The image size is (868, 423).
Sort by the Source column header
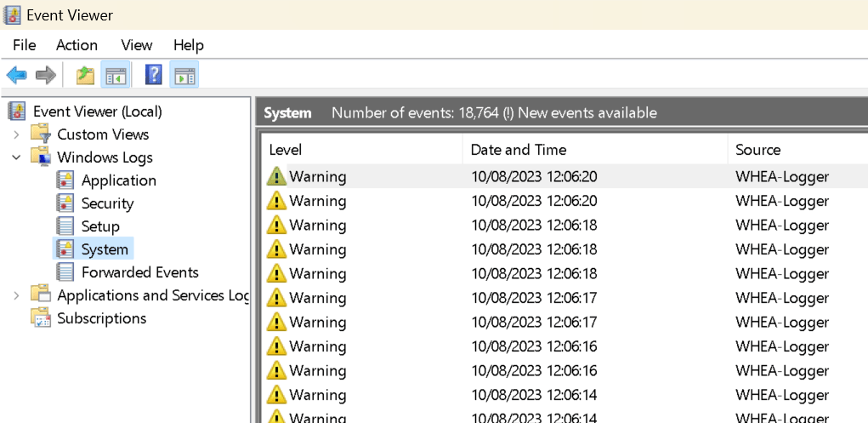[x=797, y=150]
